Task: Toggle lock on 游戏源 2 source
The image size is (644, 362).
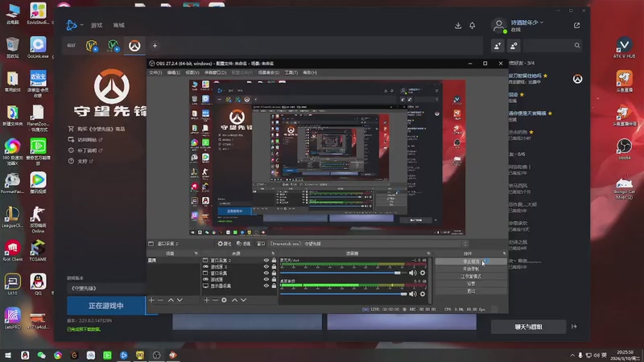Action: tap(274, 267)
